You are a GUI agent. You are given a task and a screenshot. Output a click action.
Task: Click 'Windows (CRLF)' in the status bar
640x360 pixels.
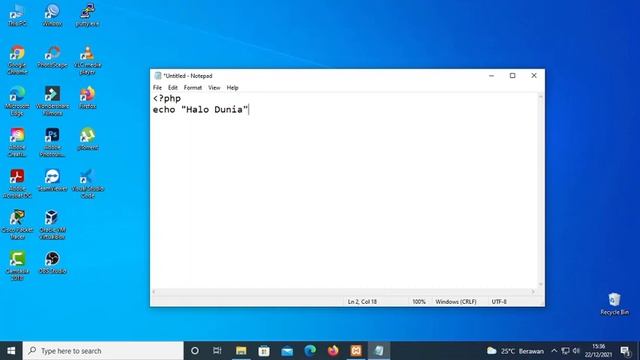tap(456, 302)
